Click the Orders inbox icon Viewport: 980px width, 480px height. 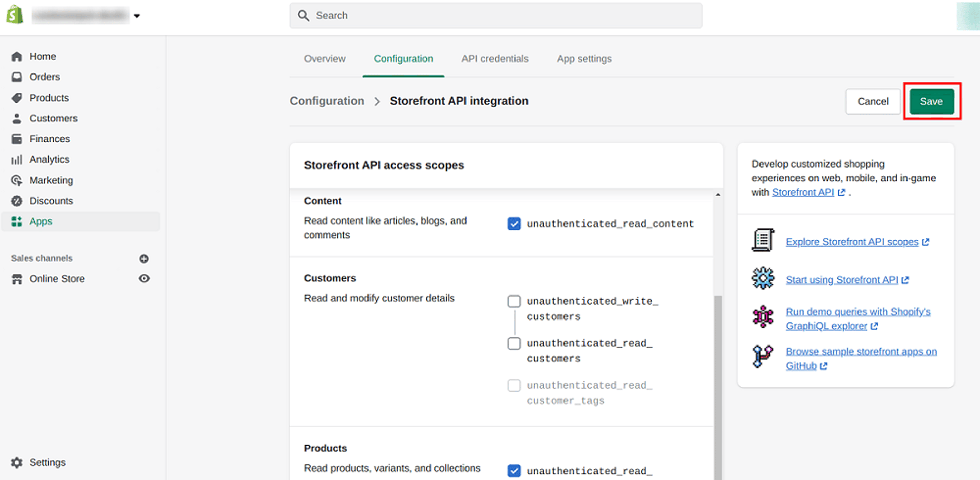17,77
